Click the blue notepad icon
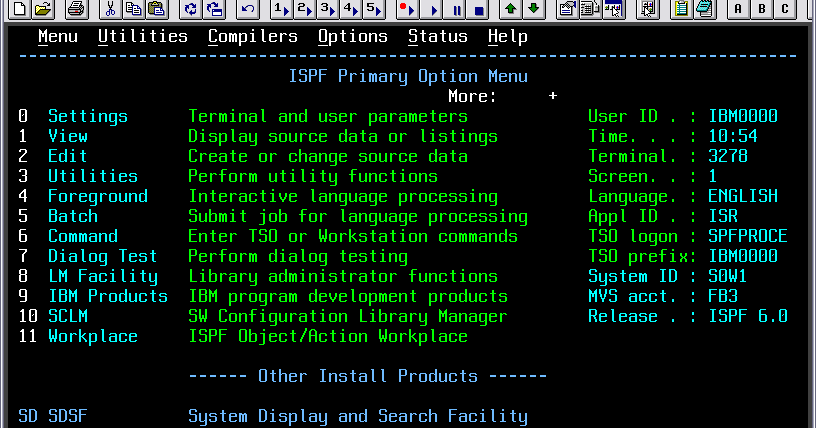This screenshot has height=428, width=816. [704, 8]
